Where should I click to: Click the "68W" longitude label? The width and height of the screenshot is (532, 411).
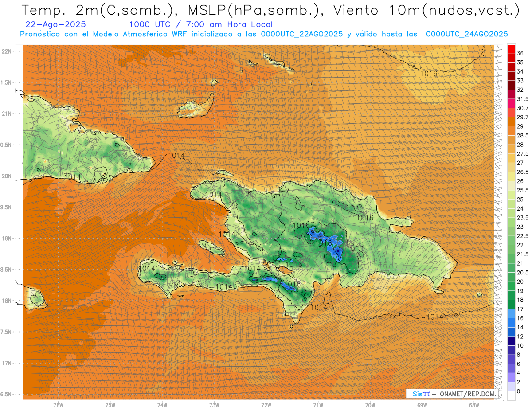[x=474, y=405]
